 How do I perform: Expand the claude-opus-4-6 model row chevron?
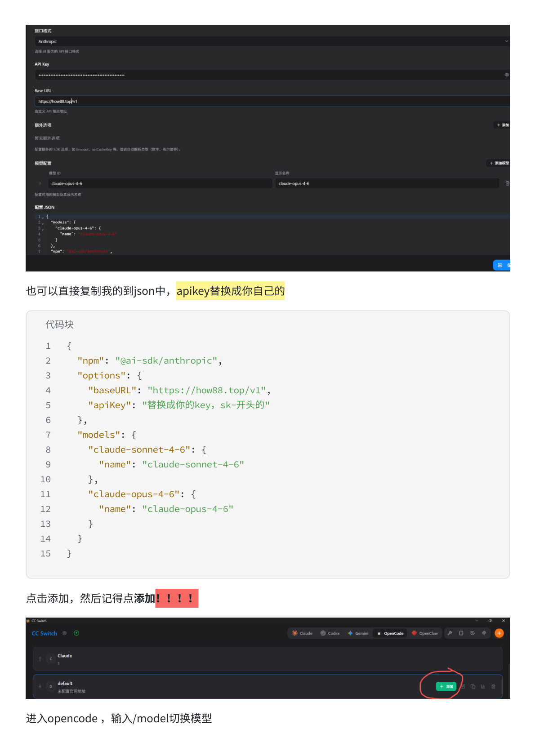pyautogui.click(x=40, y=183)
